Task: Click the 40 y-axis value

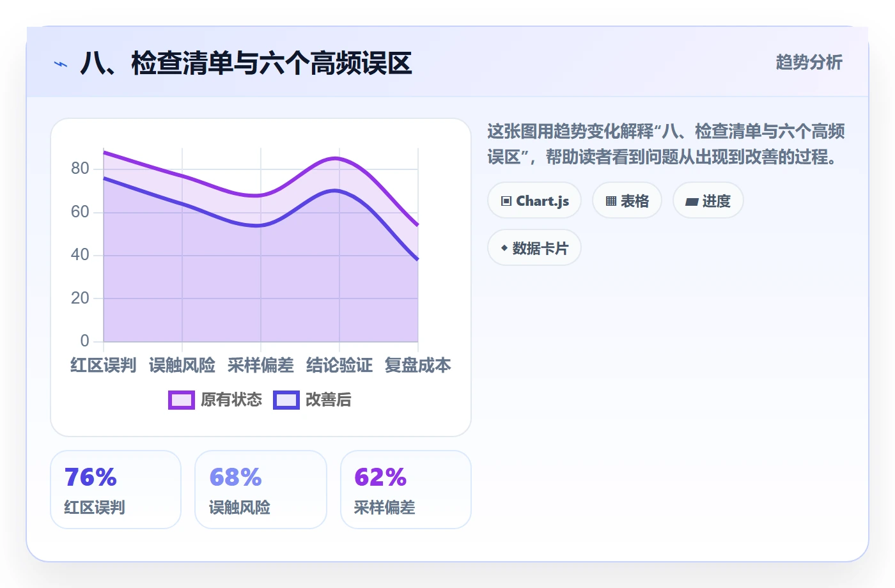Action: coord(80,255)
